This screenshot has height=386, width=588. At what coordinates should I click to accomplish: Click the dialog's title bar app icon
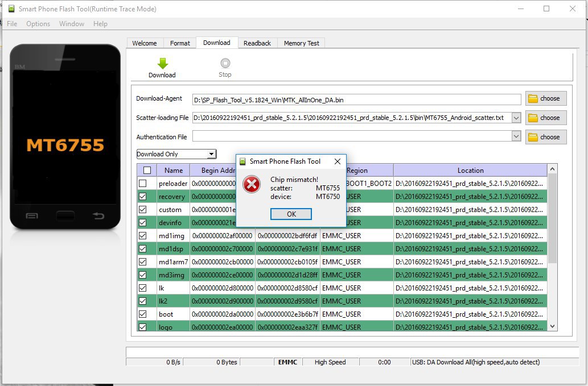coord(242,161)
